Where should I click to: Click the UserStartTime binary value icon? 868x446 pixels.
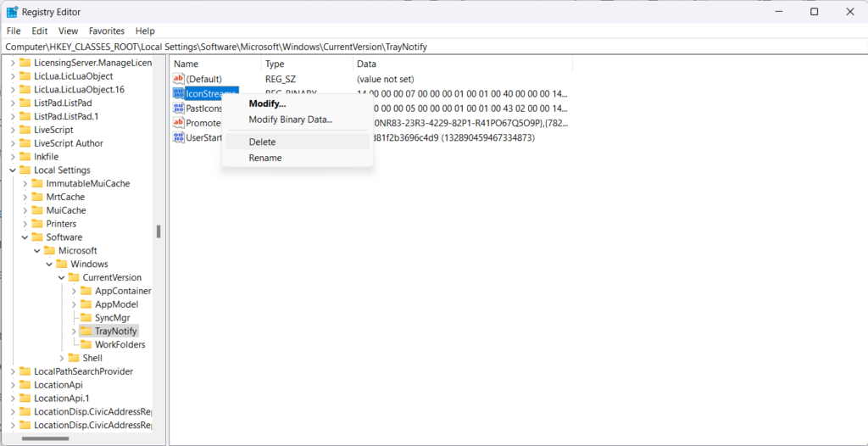click(x=178, y=137)
